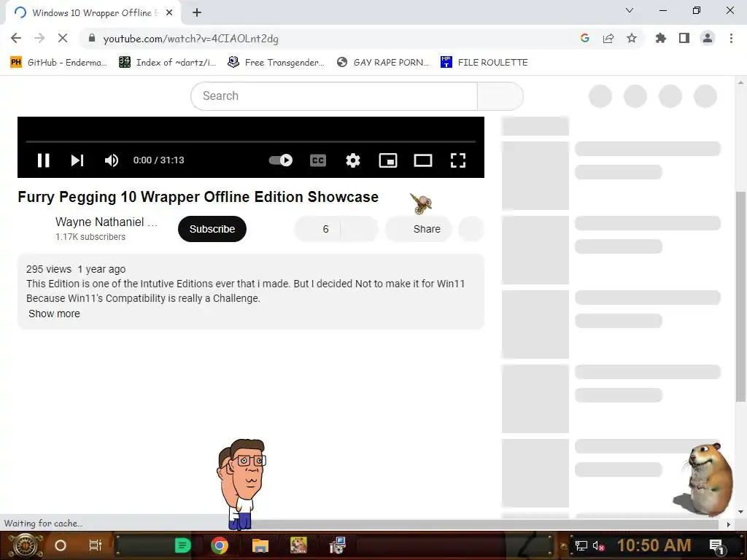Open Index of ~dartz bookmark
This screenshot has width=747, height=560.
click(x=168, y=63)
